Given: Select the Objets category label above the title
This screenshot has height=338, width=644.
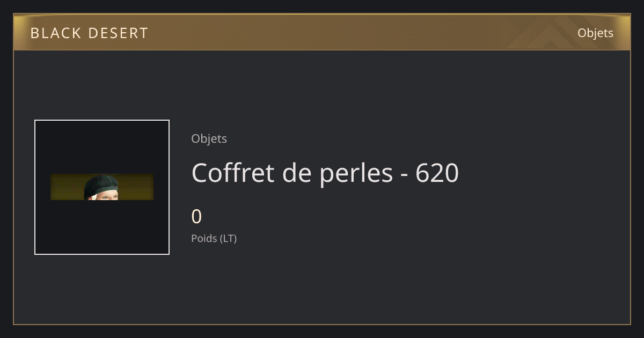Looking at the screenshot, I should (x=209, y=139).
